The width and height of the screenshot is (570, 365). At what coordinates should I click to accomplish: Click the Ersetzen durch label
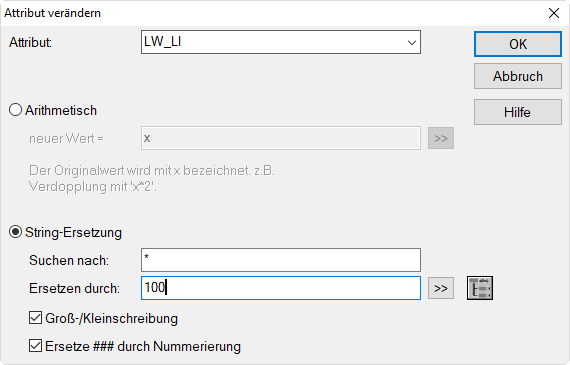click(x=75, y=288)
